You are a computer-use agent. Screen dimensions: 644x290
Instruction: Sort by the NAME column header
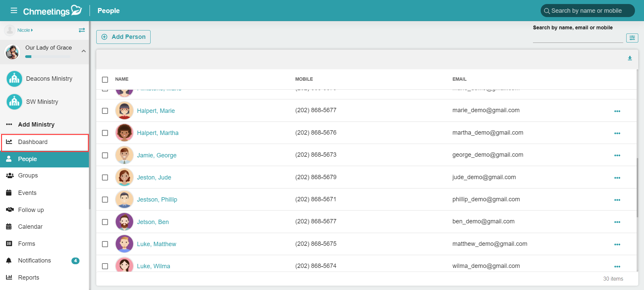pos(122,79)
